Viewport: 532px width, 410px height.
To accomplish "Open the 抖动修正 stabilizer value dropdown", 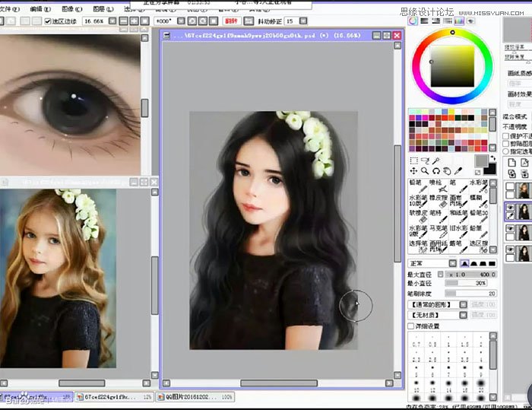I will point(303,21).
